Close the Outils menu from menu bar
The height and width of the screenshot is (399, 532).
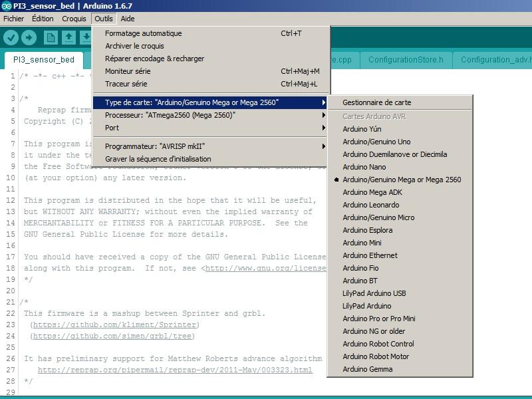point(104,19)
